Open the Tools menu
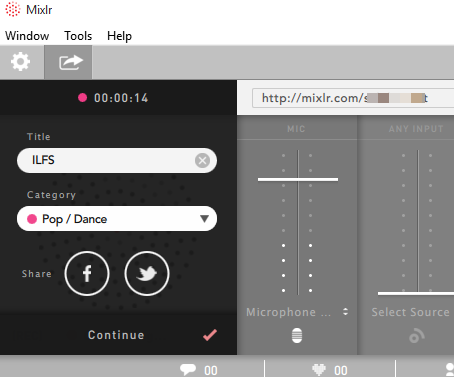 tap(78, 36)
